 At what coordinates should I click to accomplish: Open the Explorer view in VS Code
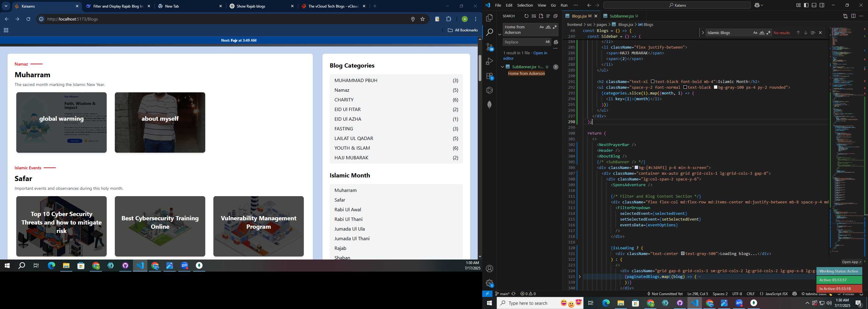pyautogui.click(x=489, y=18)
